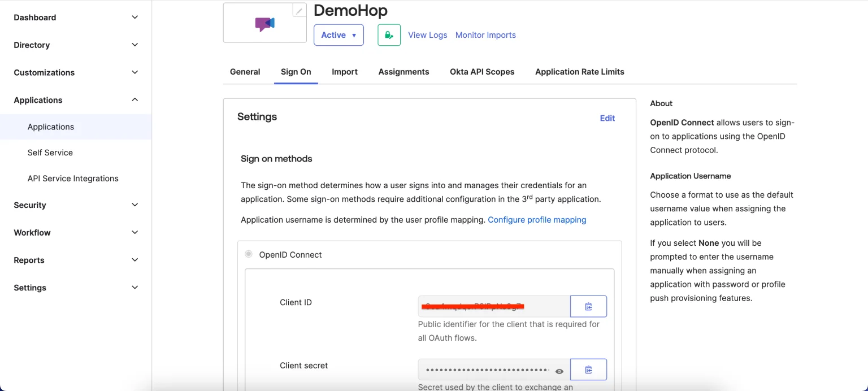The height and width of the screenshot is (391, 868).
Task: Click the Application Username heading in About
Action: pyautogui.click(x=691, y=176)
